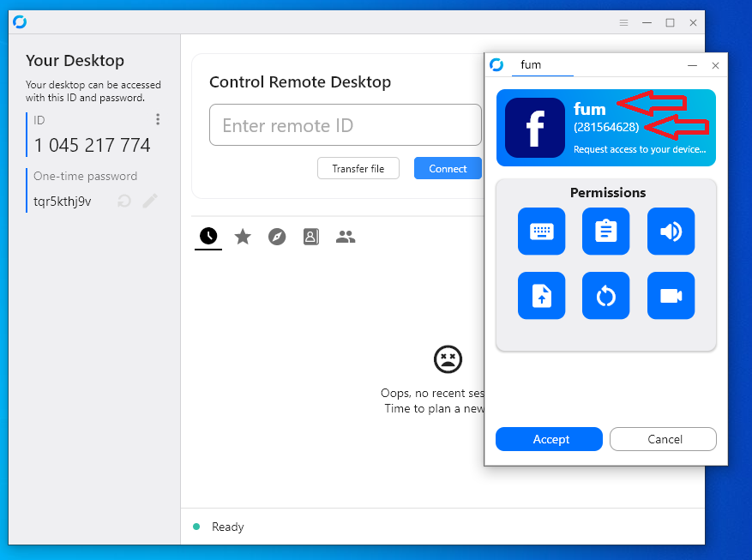Viewport: 752px width, 560px height.
Task: Click the Transfer file button
Action: tap(358, 168)
